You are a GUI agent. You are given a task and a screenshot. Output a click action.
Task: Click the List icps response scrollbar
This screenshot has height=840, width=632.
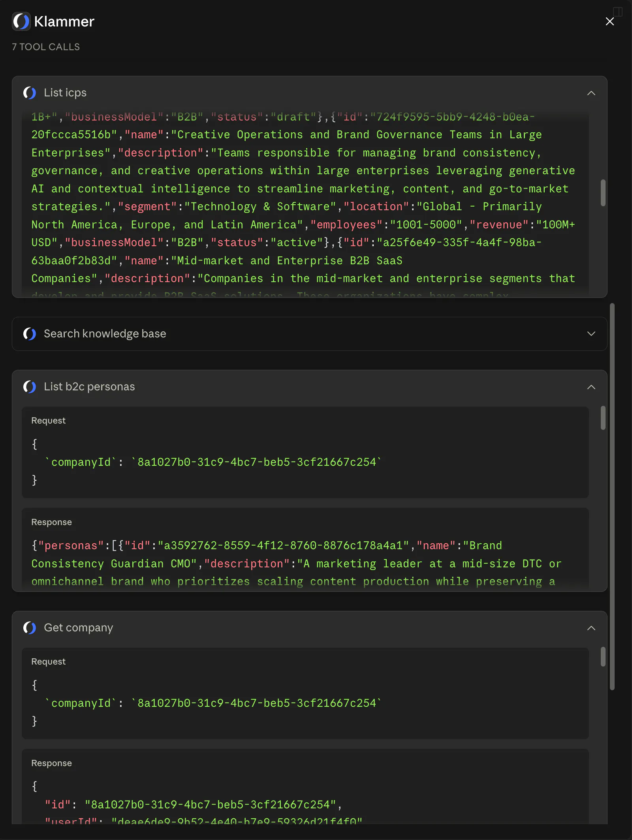pyautogui.click(x=603, y=193)
